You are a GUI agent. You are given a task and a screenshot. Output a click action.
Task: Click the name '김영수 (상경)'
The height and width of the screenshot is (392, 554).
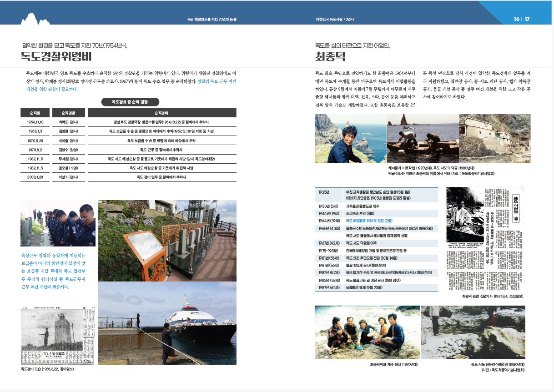coord(68,150)
